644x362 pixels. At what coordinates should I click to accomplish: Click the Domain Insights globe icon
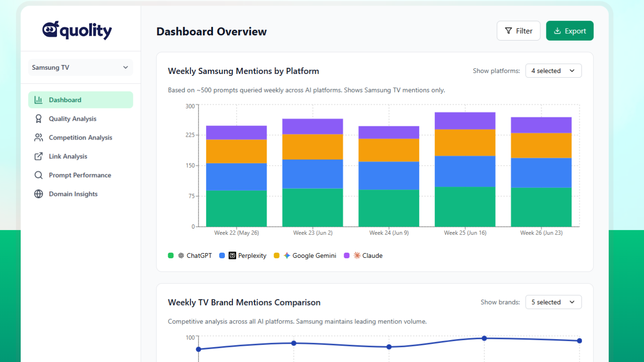pos(39,194)
